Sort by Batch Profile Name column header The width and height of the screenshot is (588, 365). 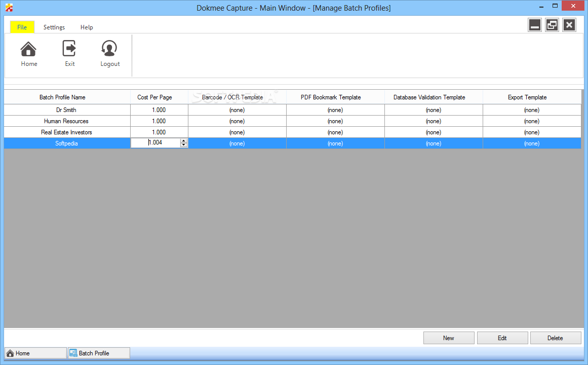[x=67, y=97]
